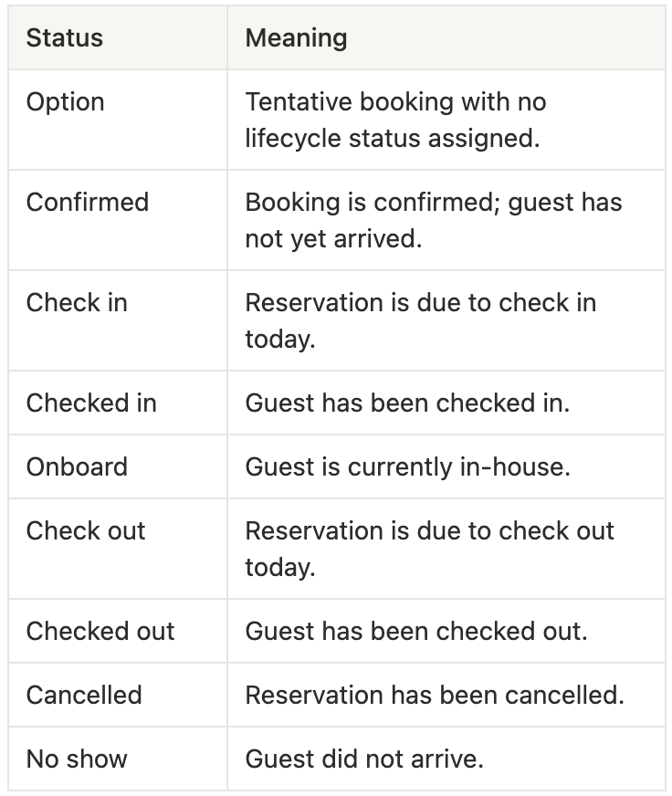Click 'Guest has been checked in' text
The width and height of the screenshot is (672, 796).
pos(407,403)
